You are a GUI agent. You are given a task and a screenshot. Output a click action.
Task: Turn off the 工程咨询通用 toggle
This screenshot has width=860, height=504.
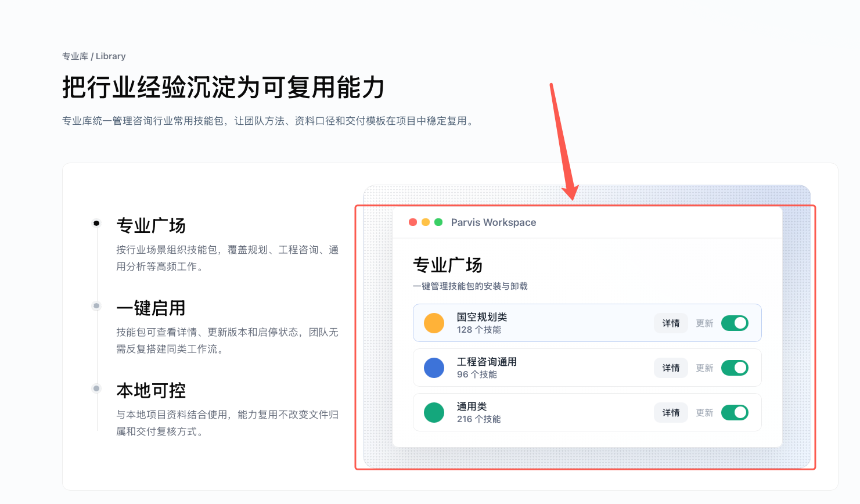click(735, 368)
